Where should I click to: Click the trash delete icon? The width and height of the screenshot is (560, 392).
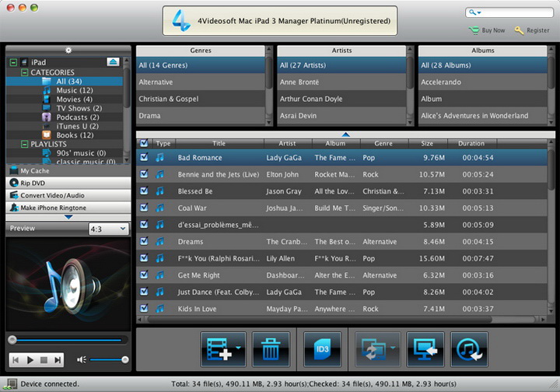pyautogui.click(x=271, y=349)
